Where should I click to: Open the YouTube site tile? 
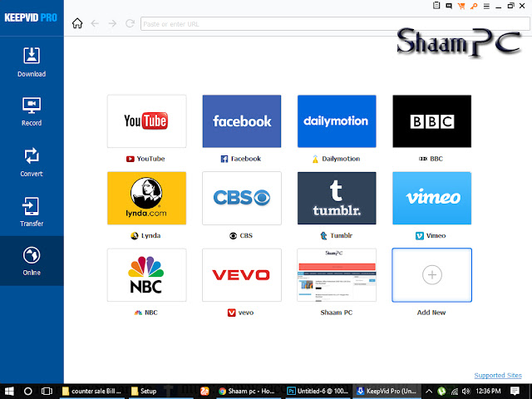(146, 121)
